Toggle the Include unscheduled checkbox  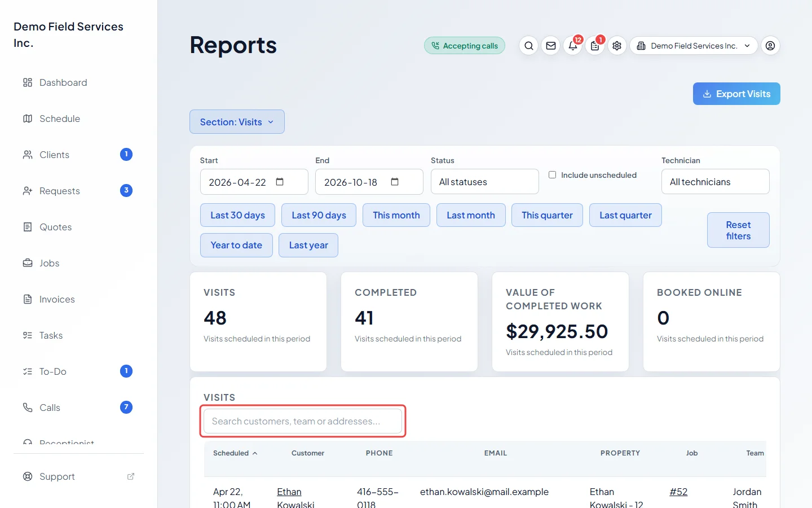click(553, 175)
